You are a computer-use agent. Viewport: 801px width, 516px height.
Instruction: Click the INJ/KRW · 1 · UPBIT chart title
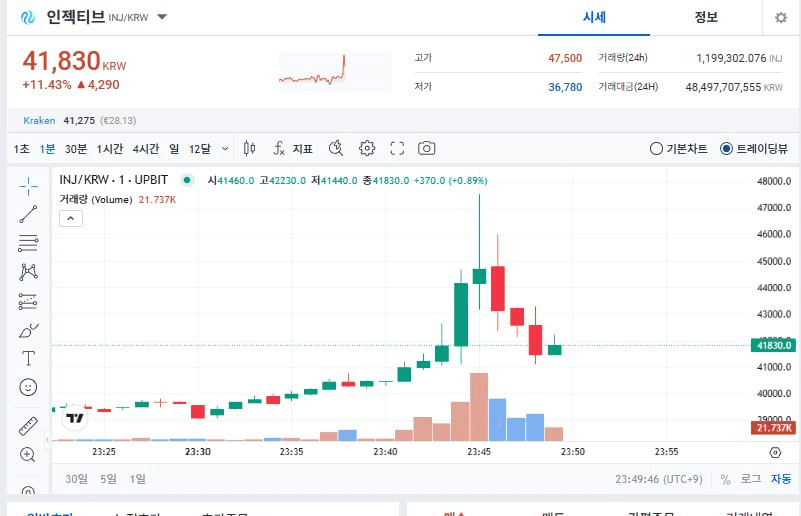tap(113, 180)
